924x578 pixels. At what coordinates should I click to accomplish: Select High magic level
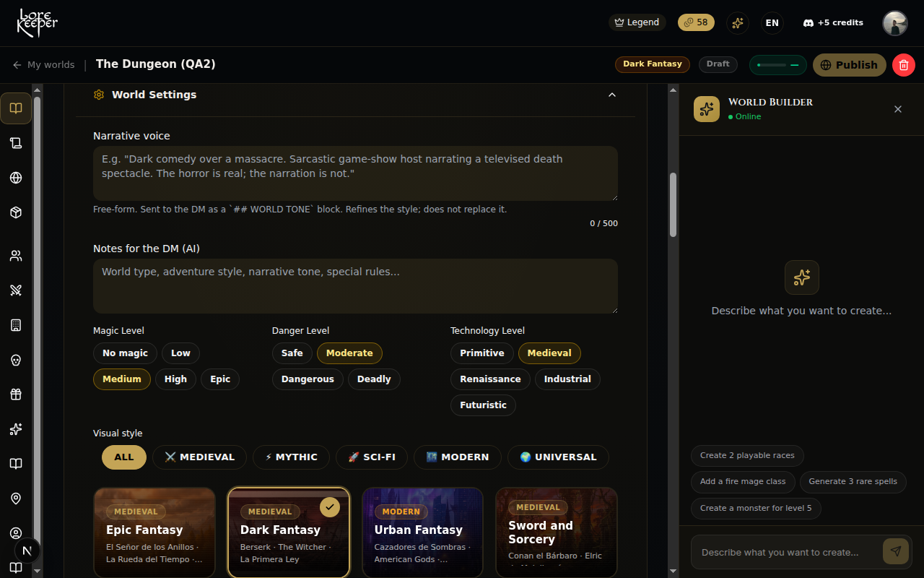[175, 379]
